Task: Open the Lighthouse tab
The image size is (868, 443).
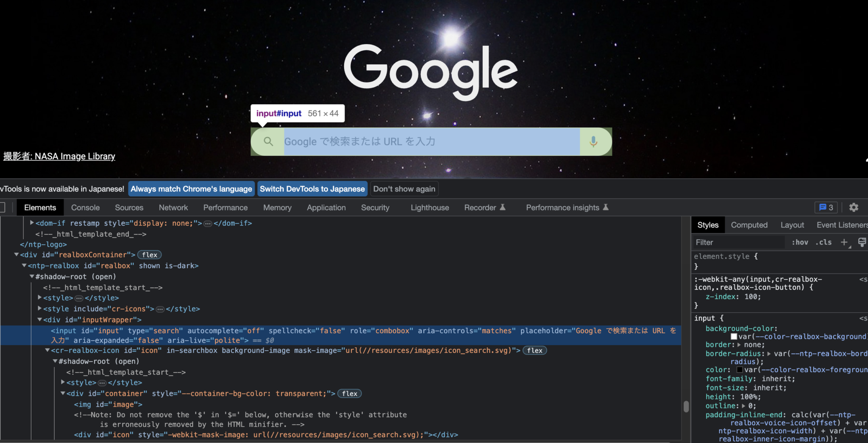Action: [430, 208]
